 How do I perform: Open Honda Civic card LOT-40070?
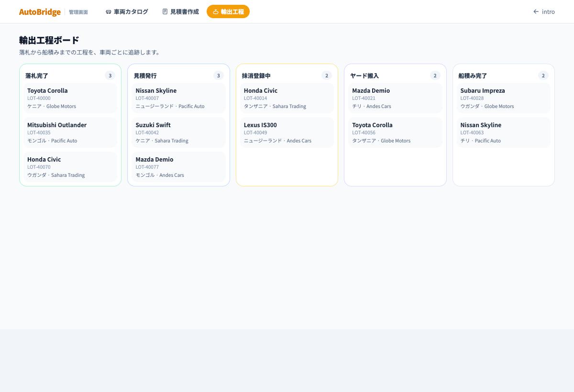pos(70,167)
